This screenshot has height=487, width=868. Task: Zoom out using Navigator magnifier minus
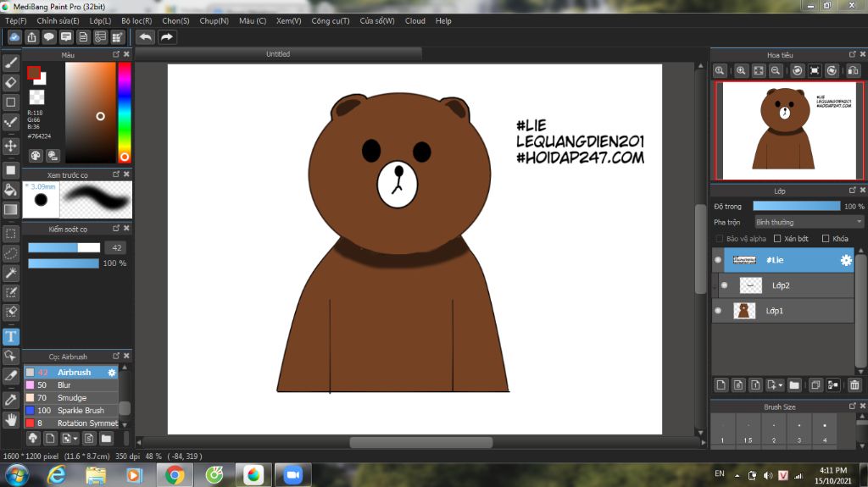coord(776,70)
